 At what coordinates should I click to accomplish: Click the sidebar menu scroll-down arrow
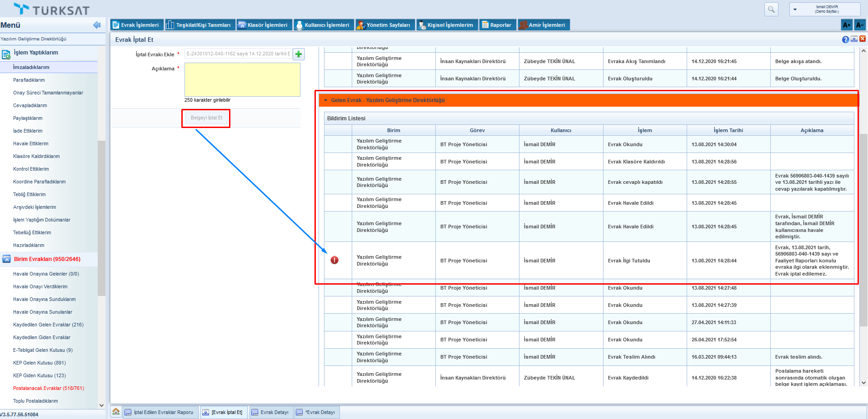(101, 405)
